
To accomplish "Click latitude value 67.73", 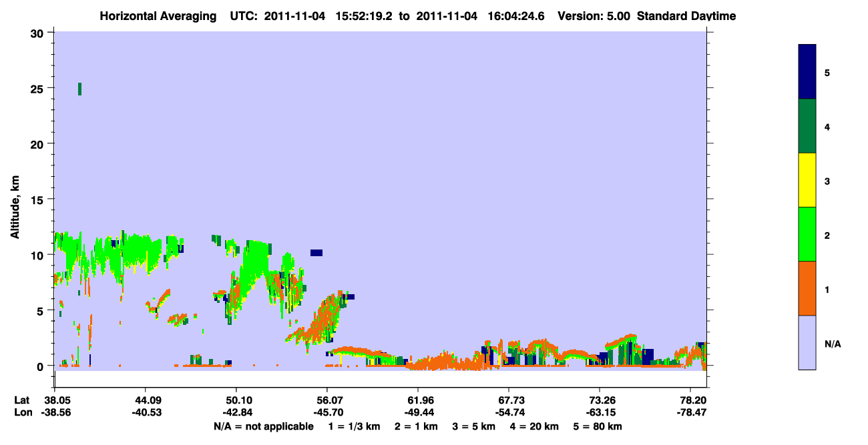I will click(x=509, y=400).
